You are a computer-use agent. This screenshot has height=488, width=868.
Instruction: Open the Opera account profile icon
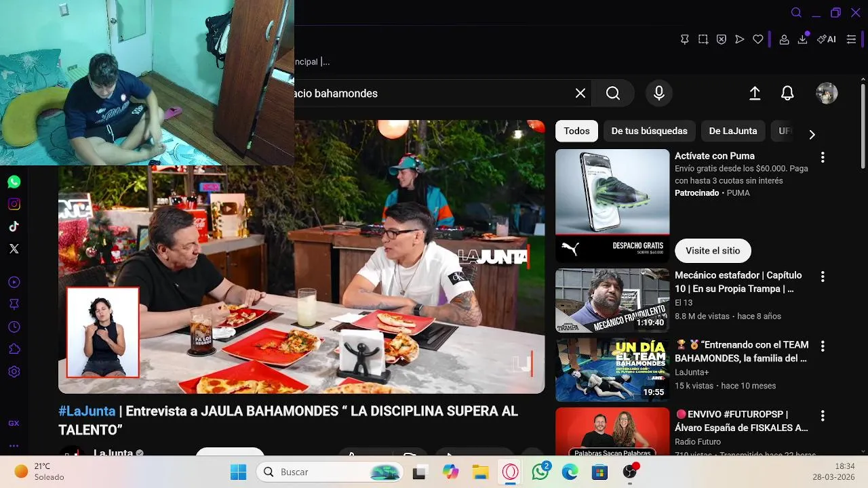[784, 39]
